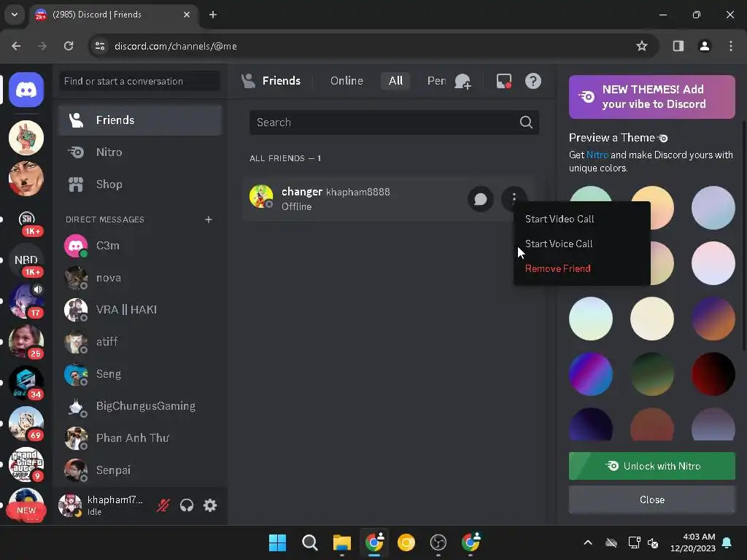Open Grand Theft Auto server icon
Image resolution: width=747 pixels, height=560 pixels.
(x=26, y=464)
